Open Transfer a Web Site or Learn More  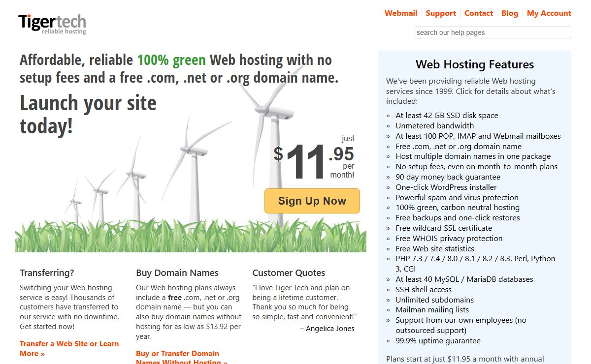click(x=69, y=348)
